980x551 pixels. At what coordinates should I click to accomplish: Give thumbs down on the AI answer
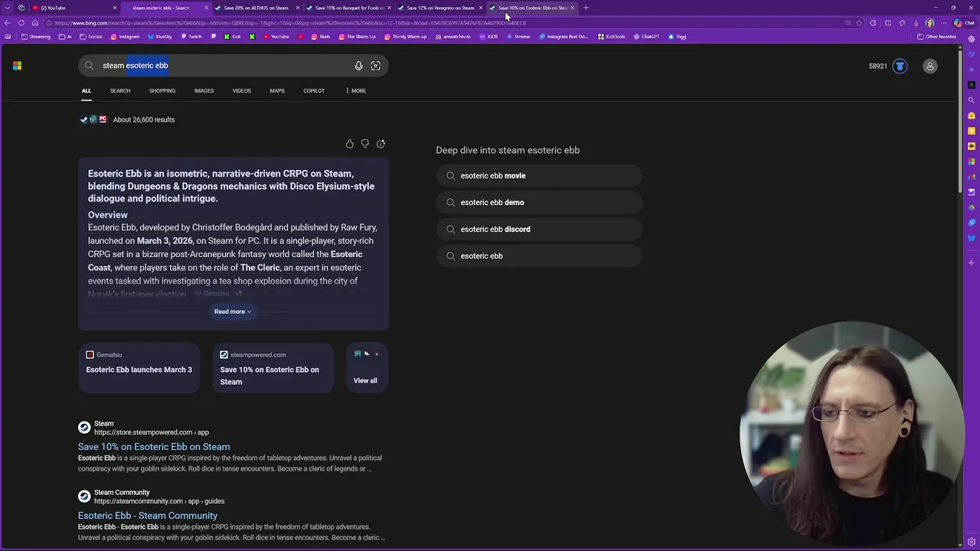(x=364, y=144)
